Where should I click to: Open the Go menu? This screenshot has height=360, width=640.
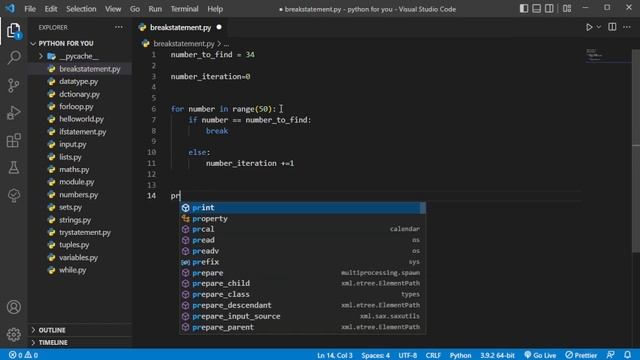pos(135,9)
